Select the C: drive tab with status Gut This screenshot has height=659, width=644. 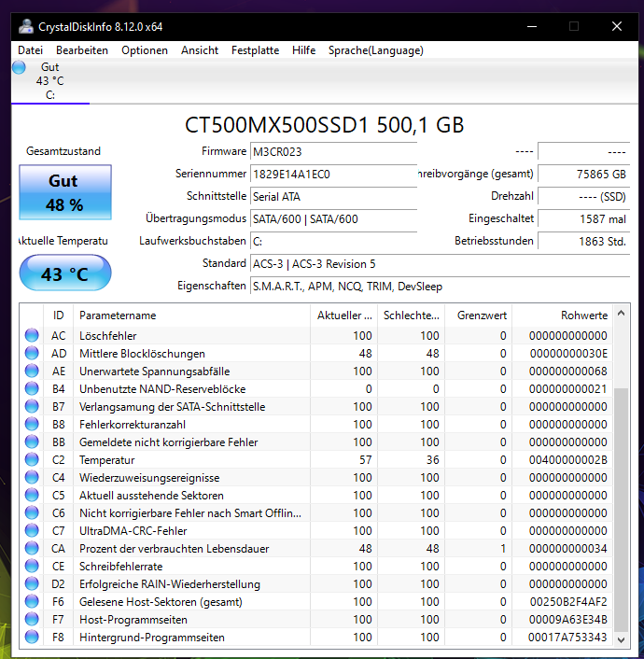coord(50,80)
